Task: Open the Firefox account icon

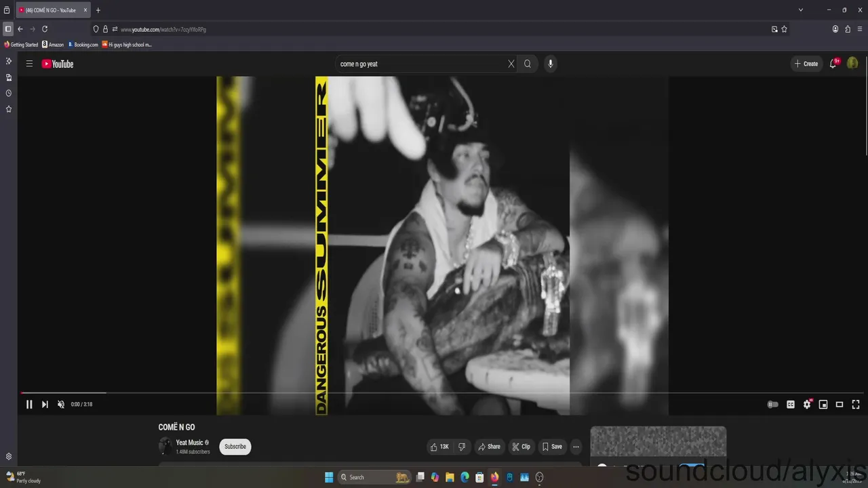Action: pos(835,29)
